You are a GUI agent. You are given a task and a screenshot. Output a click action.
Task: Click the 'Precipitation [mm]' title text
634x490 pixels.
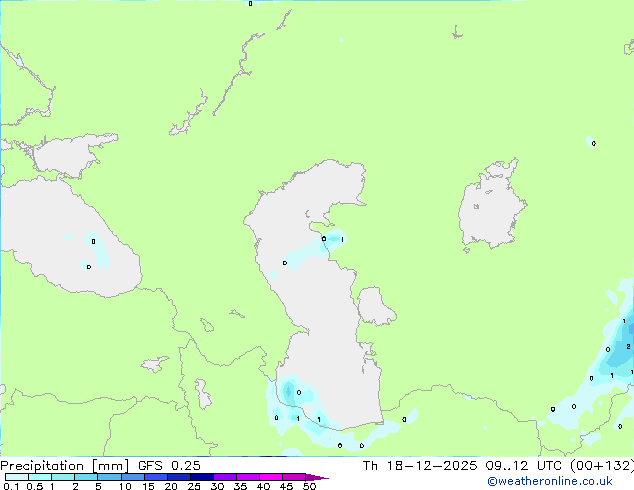(64, 466)
